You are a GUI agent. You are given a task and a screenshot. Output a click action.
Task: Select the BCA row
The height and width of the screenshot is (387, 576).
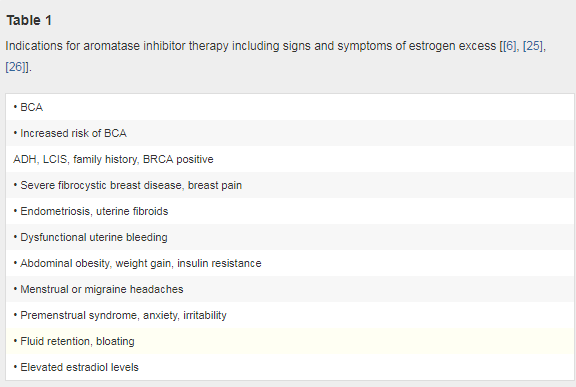290,107
